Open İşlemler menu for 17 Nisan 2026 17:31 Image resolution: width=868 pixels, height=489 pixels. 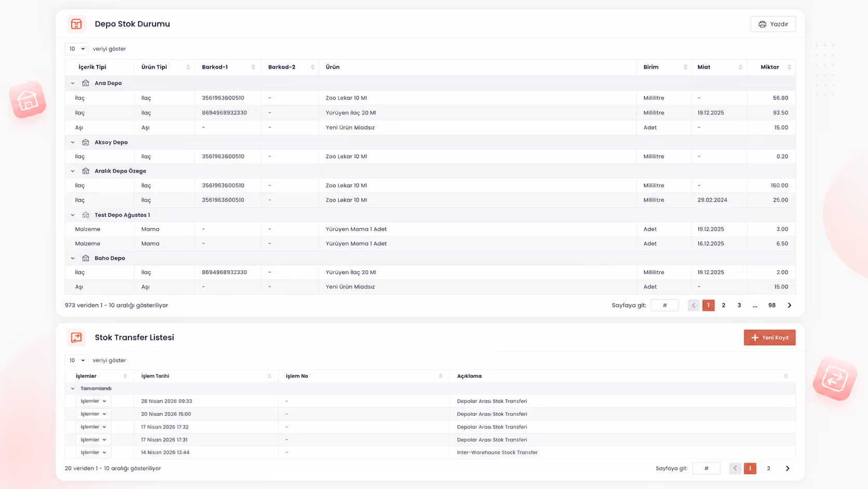[x=93, y=440]
